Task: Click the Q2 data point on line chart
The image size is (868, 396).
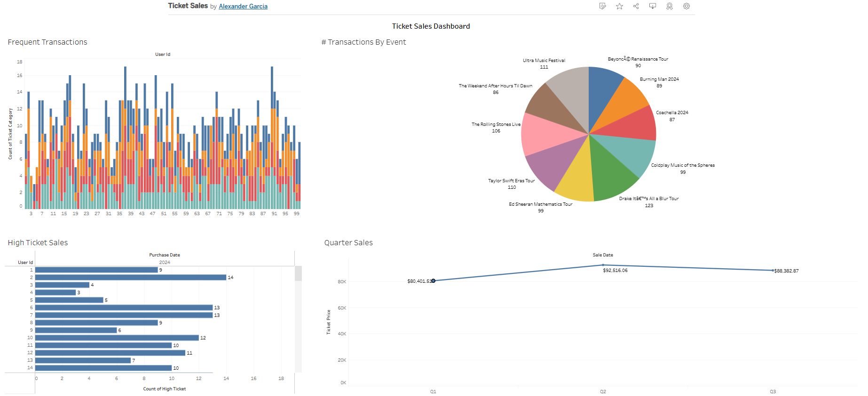Action: 603,265
